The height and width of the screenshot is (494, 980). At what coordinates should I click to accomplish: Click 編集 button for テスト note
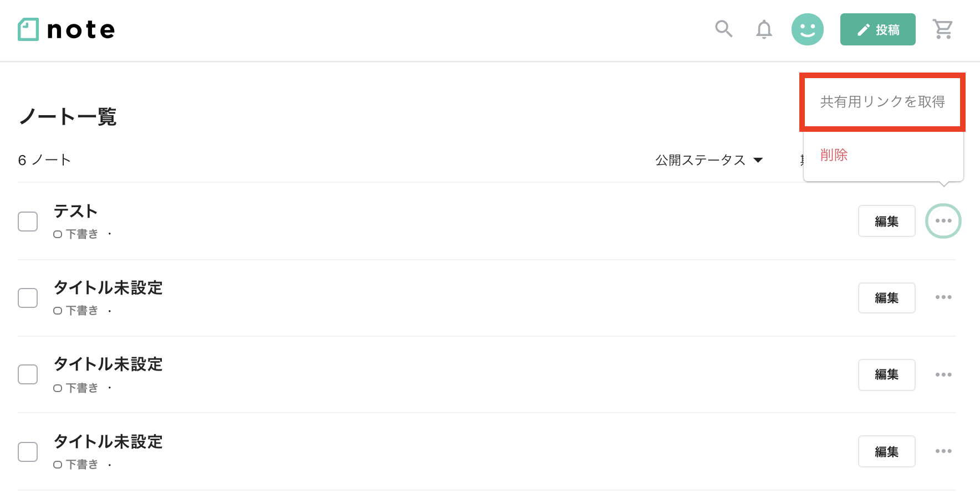tap(887, 222)
